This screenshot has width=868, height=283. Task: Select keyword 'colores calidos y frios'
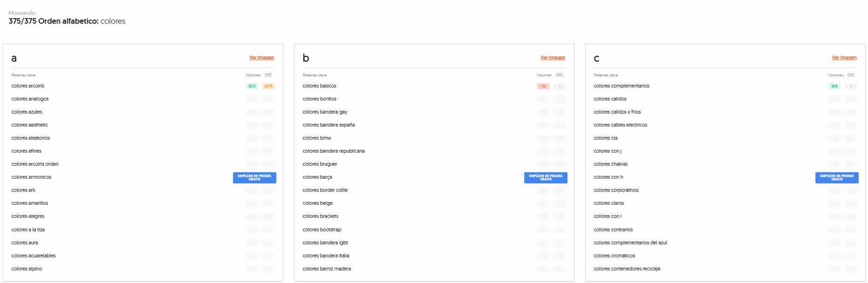pos(617,112)
